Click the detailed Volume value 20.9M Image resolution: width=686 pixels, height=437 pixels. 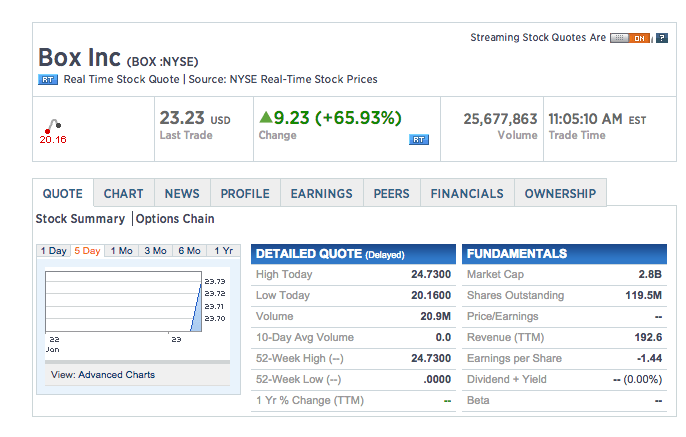tap(435, 316)
